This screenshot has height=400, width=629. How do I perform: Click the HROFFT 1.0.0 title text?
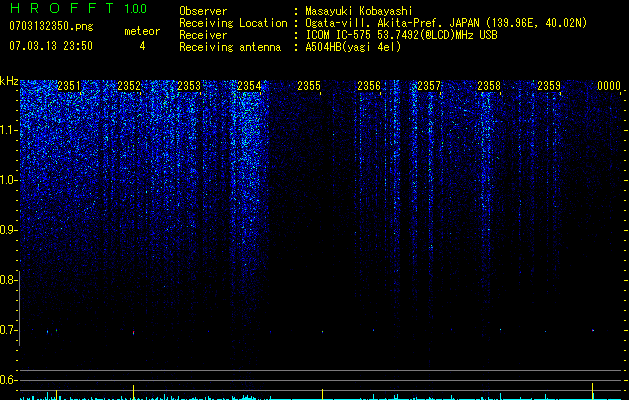pos(78,8)
